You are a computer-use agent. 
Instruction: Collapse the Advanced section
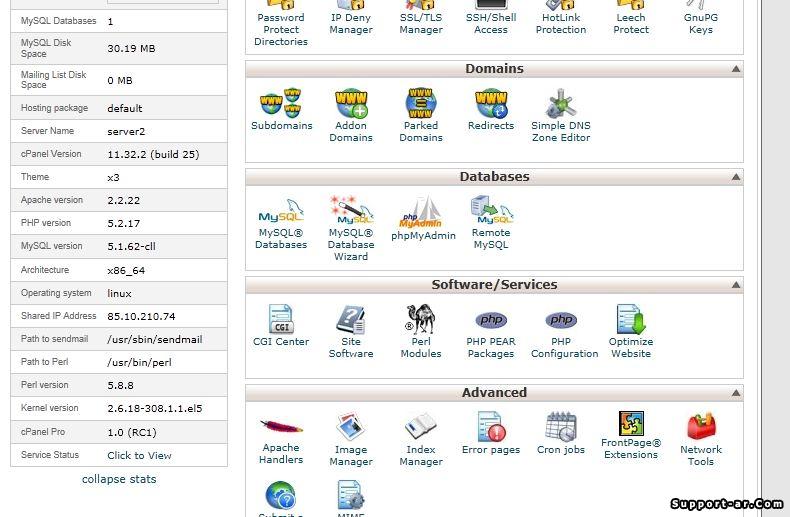point(736,393)
